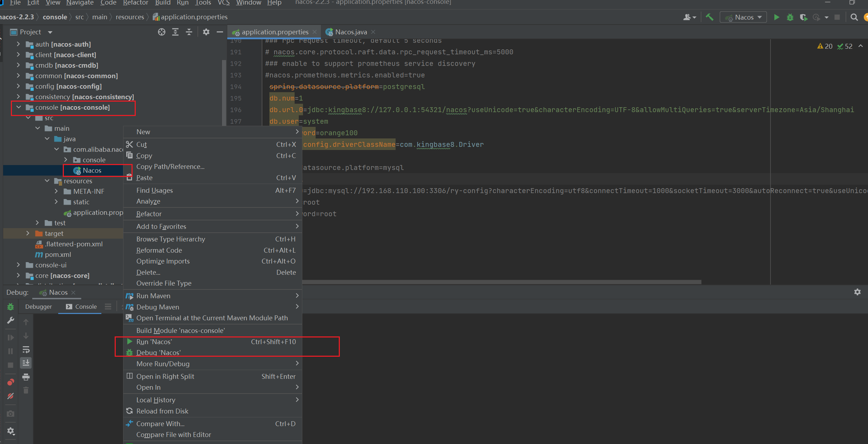868x444 pixels.
Task: Select Find Usages in context menu
Action: tap(213, 190)
